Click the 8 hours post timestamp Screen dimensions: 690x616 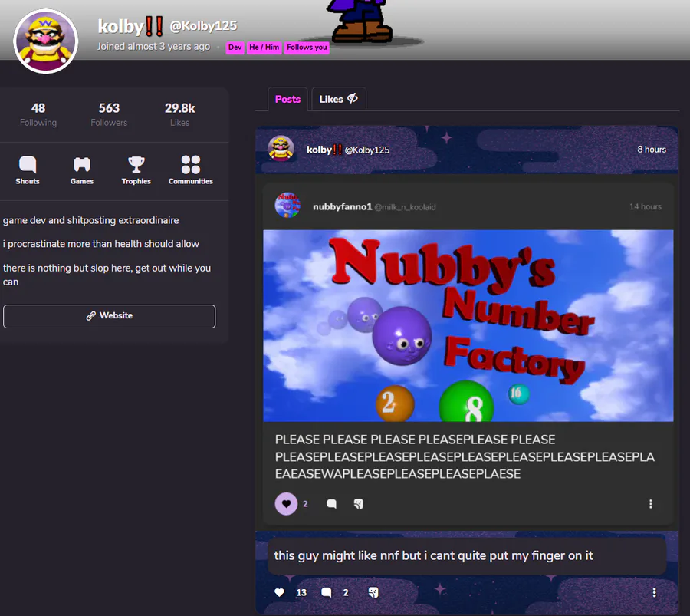click(652, 150)
